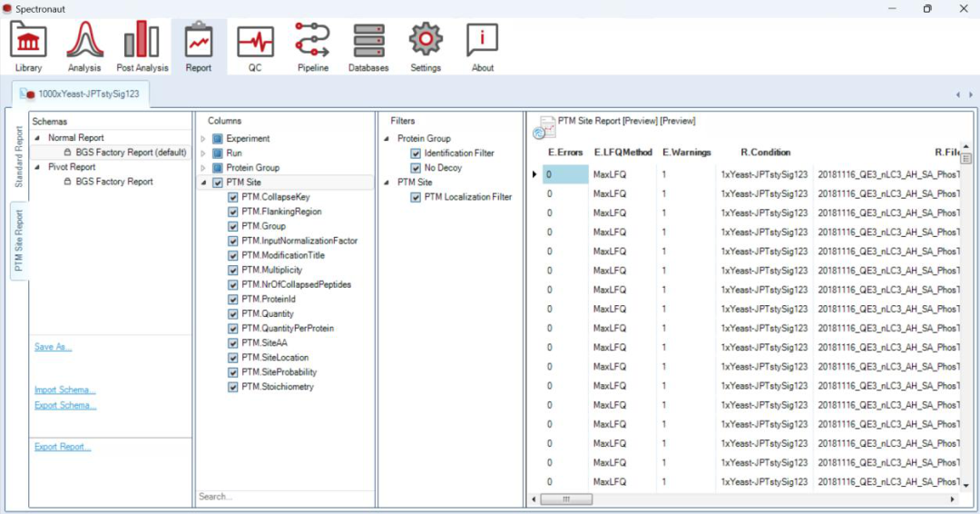Image resolution: width=980 pixels, height=514 pixels.
Task: Click the PTM Site Report preview refresh icon
Action: tap(544, 127)
